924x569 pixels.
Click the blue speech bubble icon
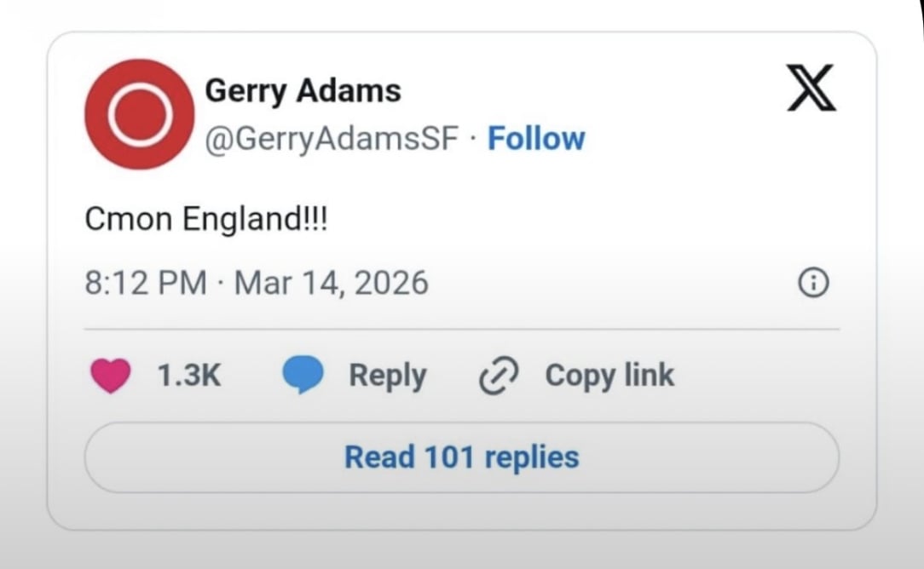point(303,375)
